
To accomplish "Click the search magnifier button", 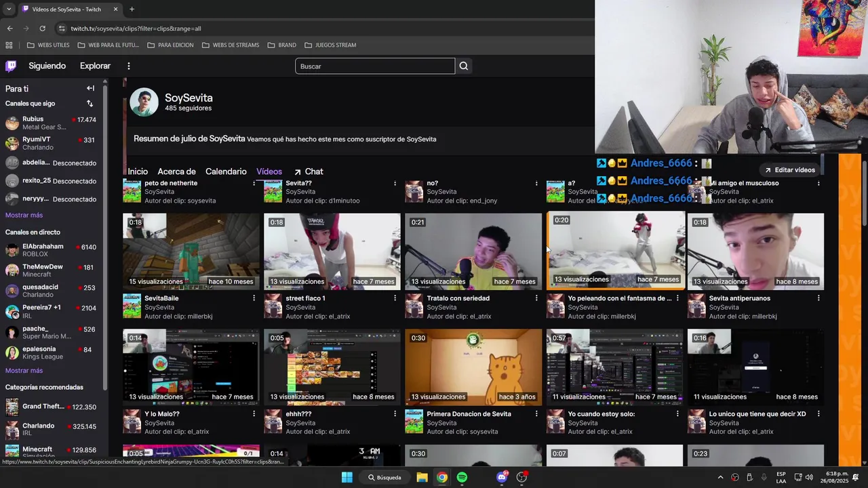I will tap(464, 66).
